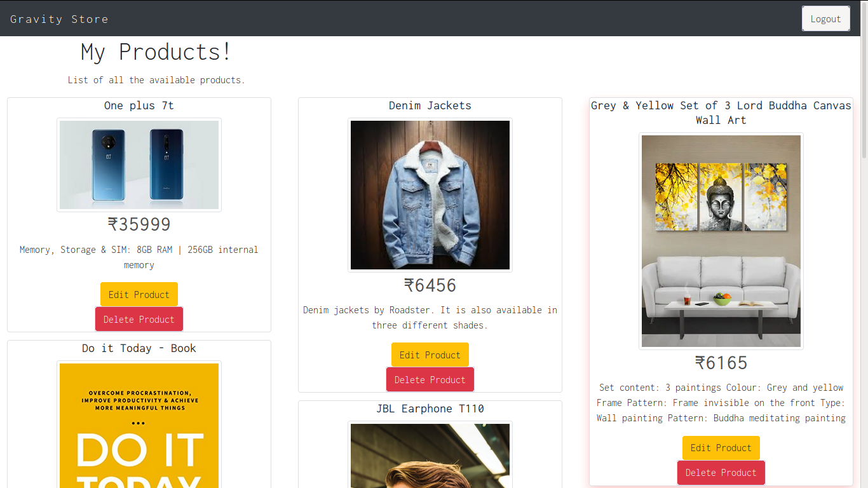Edit the One plus 7t product
This screenshot has width=868, height=488.
139,294
